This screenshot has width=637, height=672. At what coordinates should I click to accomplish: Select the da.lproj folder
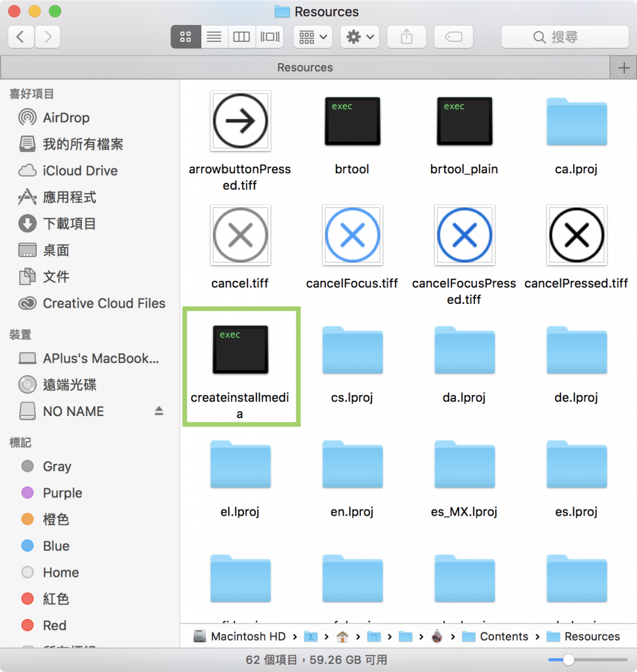tap(464, 350)
